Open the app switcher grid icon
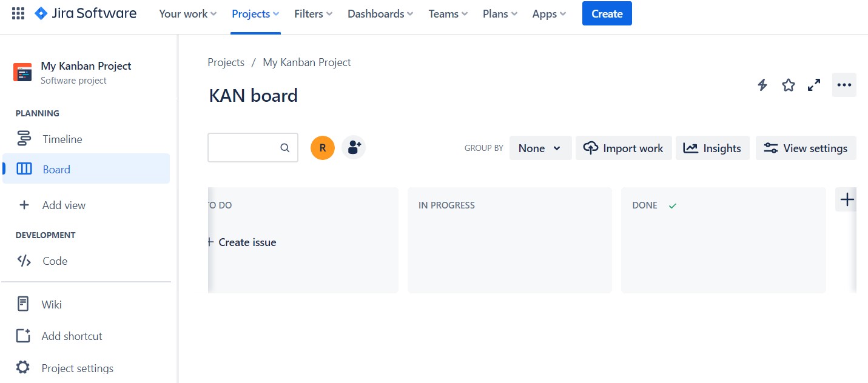868x383 pixels. [x=18, y=13]
